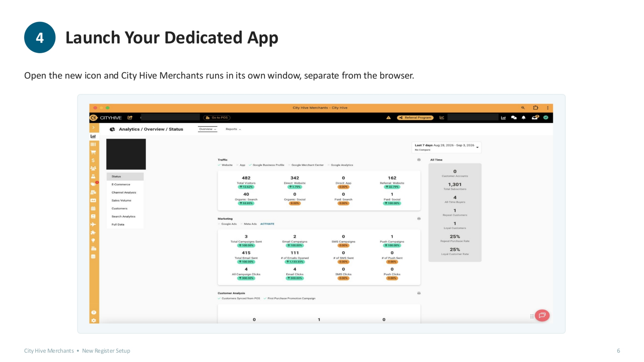The image size is (644, 362).
Task: Click the Referral Program button
Action: (415, 118)
